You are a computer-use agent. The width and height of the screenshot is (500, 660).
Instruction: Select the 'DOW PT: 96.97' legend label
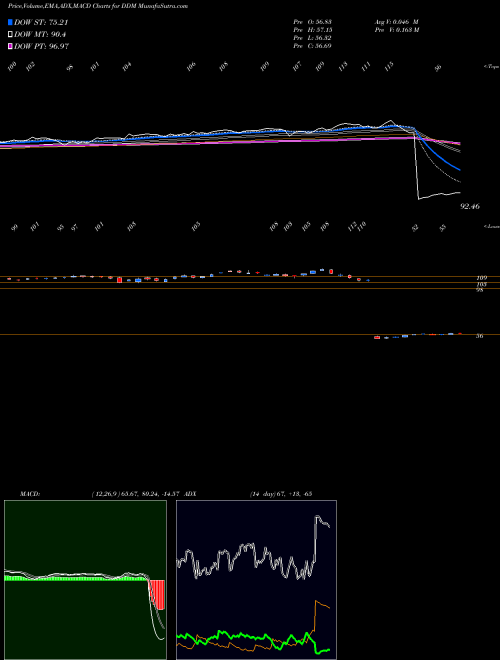point(41,46)
